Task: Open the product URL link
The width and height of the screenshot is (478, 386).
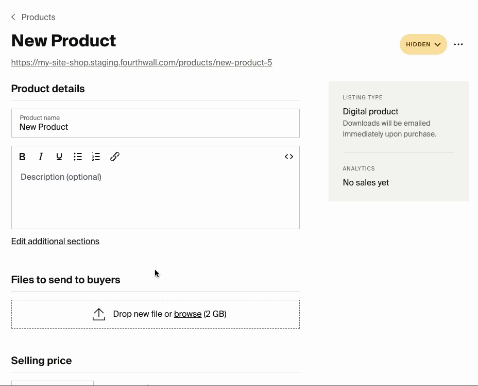Action: [141, 63]
